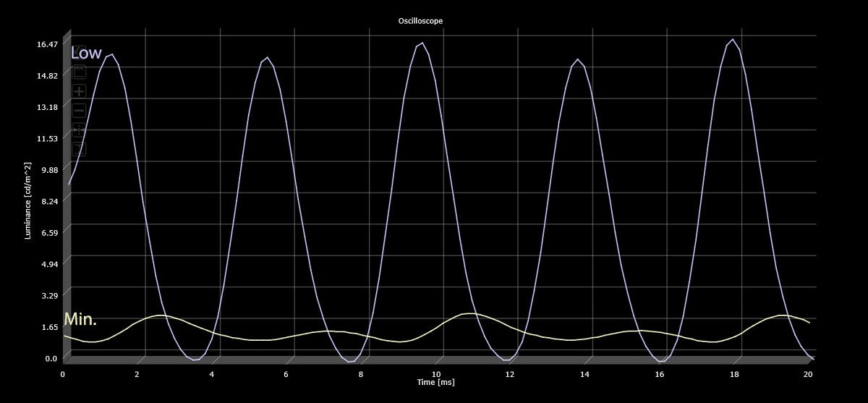Click the 3.29 luminance axis value
This screenshot has height=403, width=868.
click(50, 295)
